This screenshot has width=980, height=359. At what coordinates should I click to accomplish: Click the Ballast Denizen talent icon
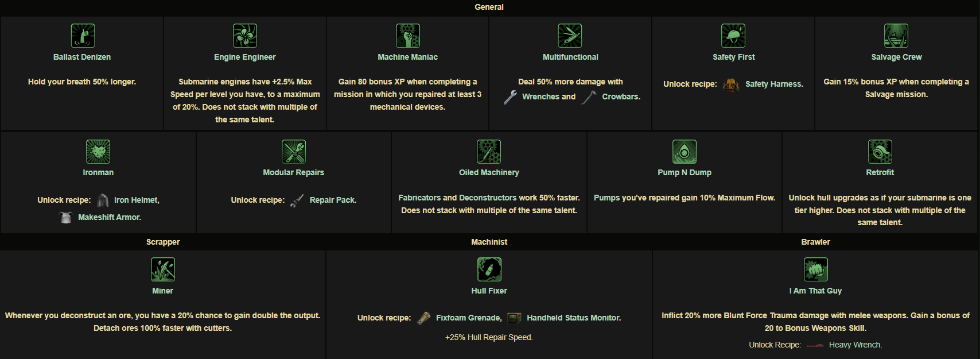pos(83,36)
